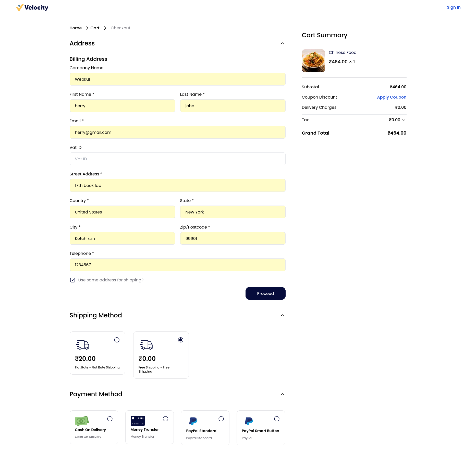Viewport: 476px width, 453px height.
Task: Click the Chinese Food product thumbnail
Action: (x=313, y=61)
